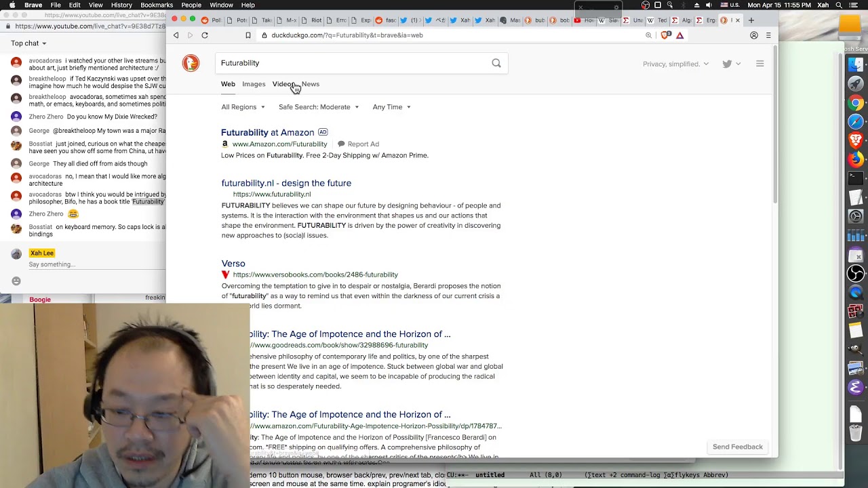Go back in Brave browser
This screenshot has height=488, width=868.
click(176, 35)
